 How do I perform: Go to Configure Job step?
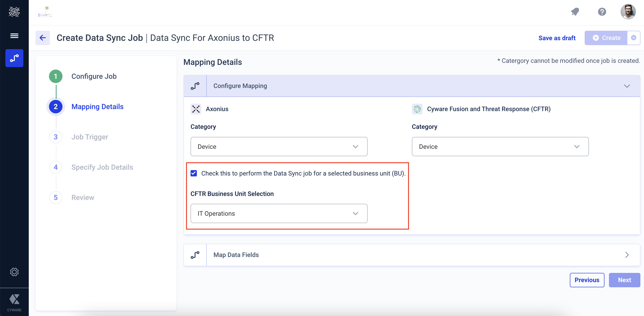94,76
